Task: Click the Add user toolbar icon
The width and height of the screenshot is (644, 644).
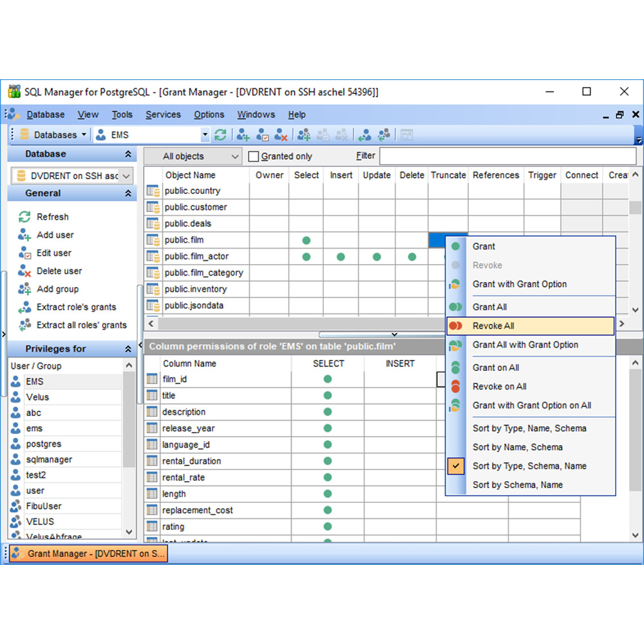Action: click(x=243, y=135)
